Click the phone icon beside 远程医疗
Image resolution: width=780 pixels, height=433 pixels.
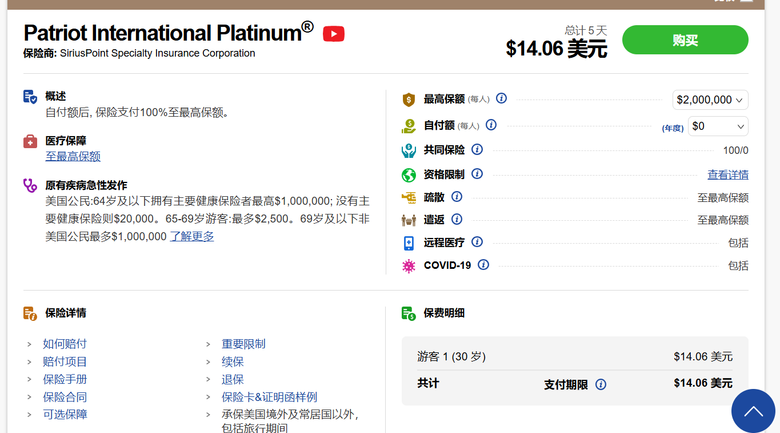click(x=408, y=243)
